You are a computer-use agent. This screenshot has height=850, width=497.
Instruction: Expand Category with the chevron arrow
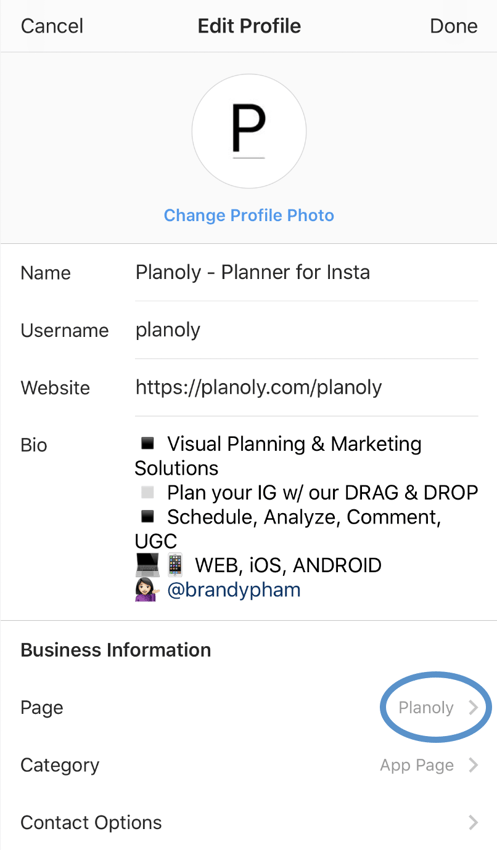(473, 765)
